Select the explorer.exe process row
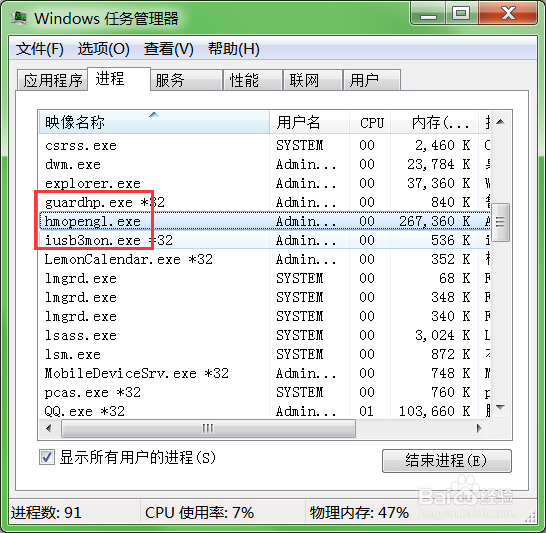This screenshot has height=533, width=546. (x=265, y=183)
